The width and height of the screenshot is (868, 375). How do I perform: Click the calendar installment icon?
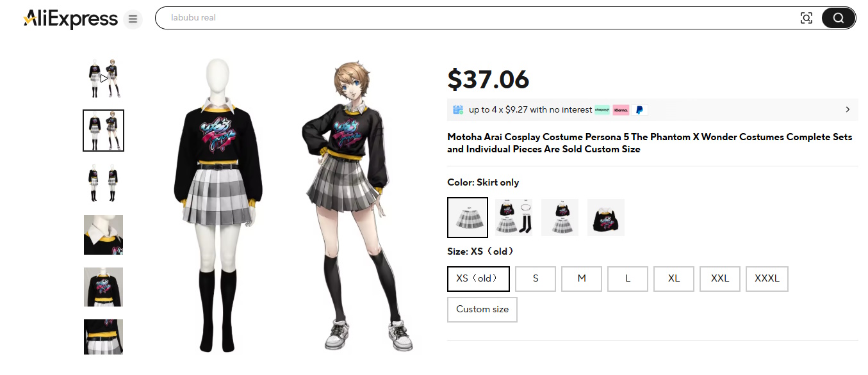coord(458,109)
